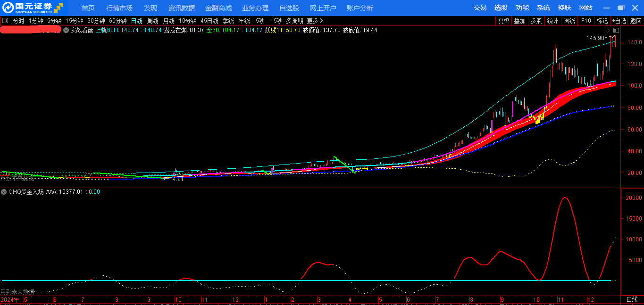The width and height of the screenshot is (644, 305).
Task: Open the 功能 menu
Action: (x=522, y=8)
